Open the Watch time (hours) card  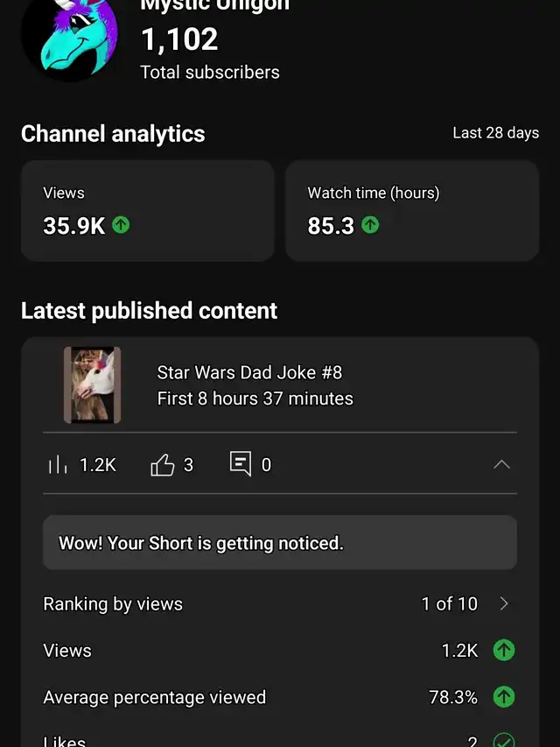[x=411, y=210]
